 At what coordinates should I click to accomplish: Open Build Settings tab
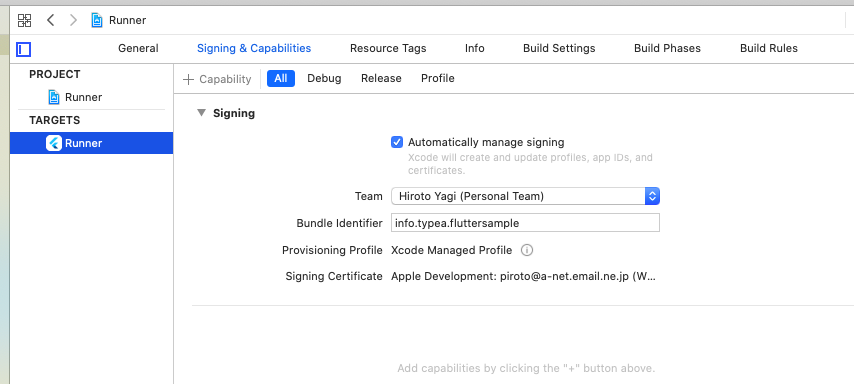[x=559, y=48]
